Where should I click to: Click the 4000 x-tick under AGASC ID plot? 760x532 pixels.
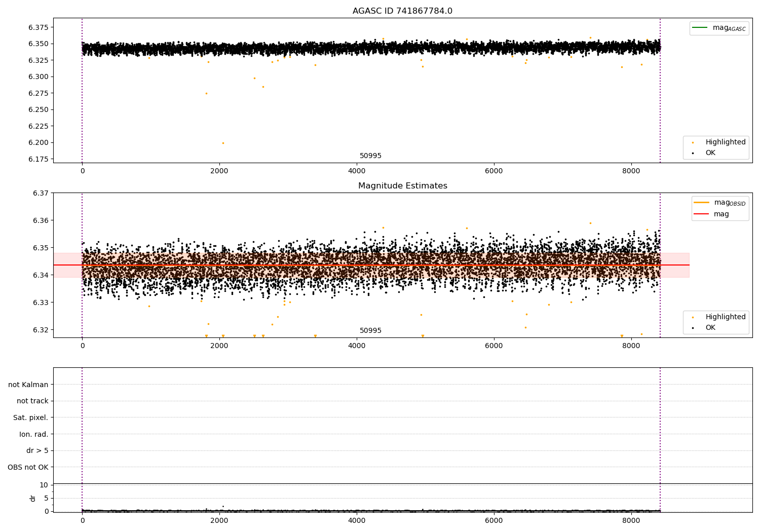357,171
